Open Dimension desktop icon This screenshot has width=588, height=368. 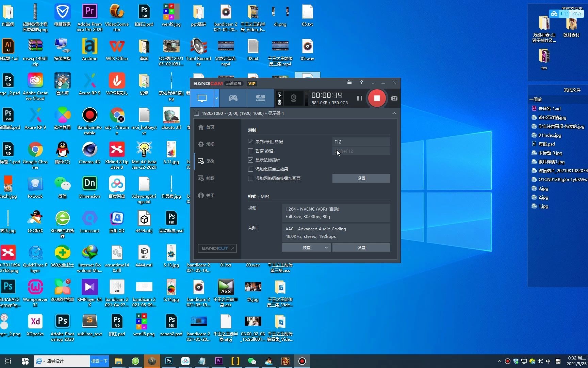click(89, 187)
